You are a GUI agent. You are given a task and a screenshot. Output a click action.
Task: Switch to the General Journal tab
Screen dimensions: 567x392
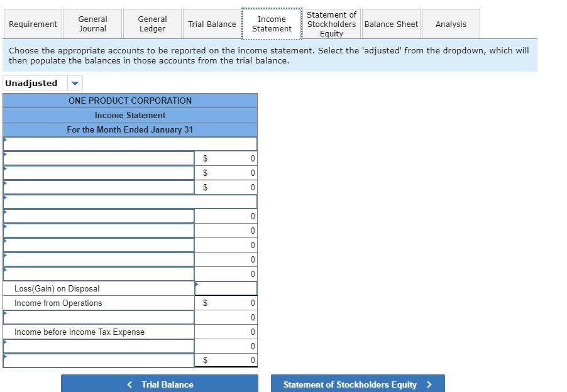point(92,24)
